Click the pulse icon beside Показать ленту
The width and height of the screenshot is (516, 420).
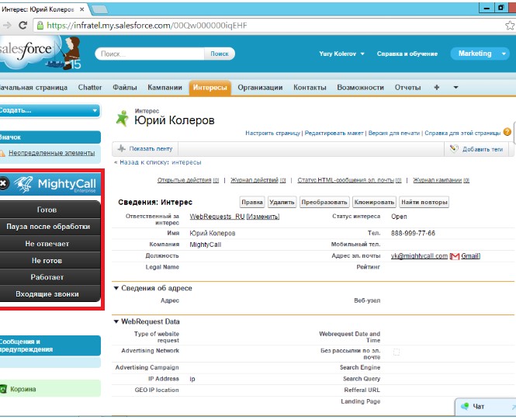point(121,148)
